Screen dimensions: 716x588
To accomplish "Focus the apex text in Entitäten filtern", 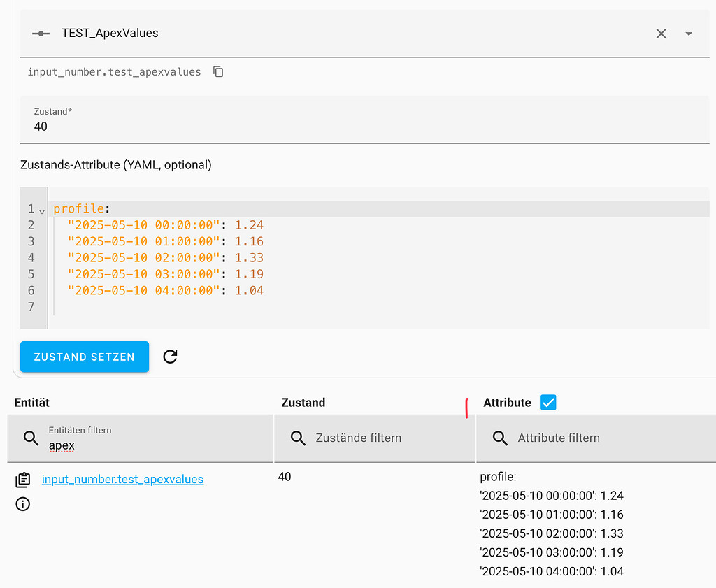I will coord(61,445).
